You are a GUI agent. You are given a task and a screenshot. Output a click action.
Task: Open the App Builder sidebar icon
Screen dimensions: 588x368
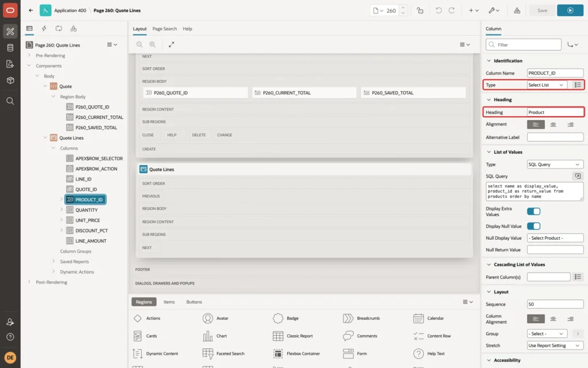point(10,31)
